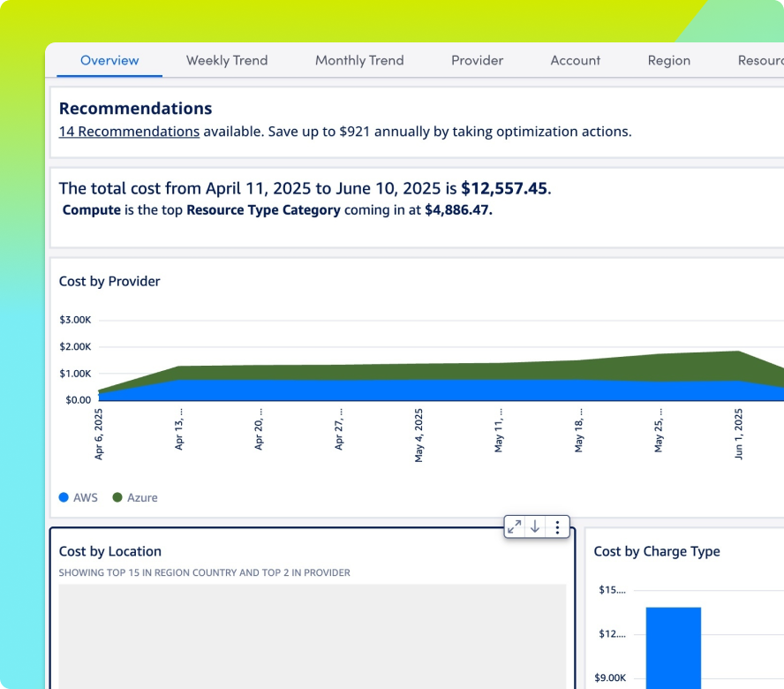The image size is (784, 689).
Task: Click the Recommendations heading
Action: (135, 108)
